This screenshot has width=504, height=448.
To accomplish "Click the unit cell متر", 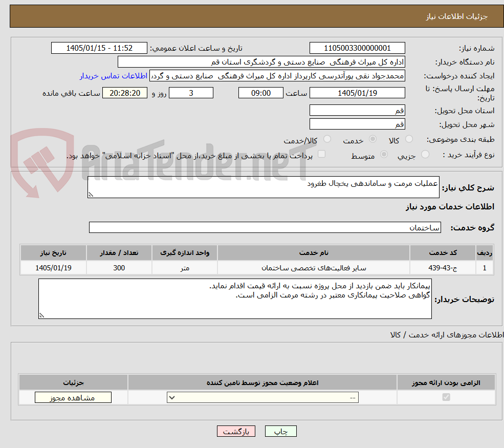I will click(x=185, y=268).
